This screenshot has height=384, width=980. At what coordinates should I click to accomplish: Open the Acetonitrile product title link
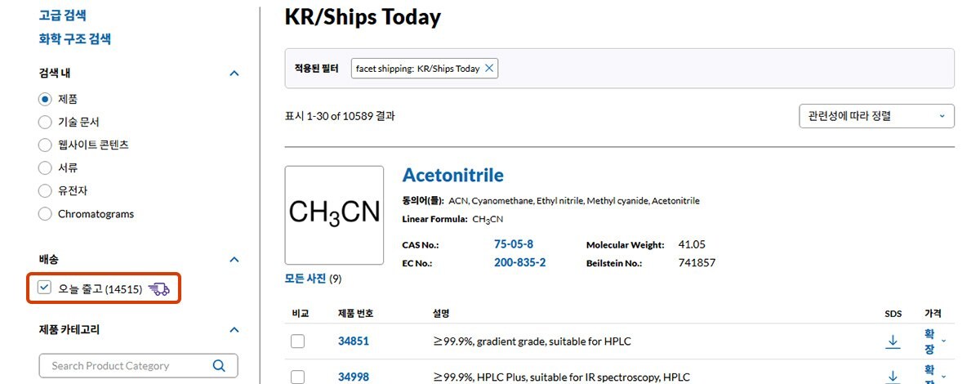point(453,175)
